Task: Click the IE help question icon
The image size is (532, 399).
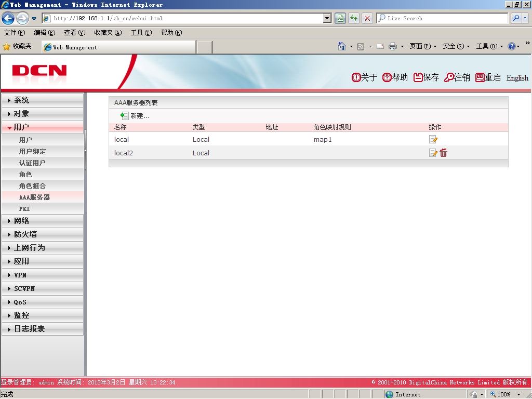Action: 512,46
